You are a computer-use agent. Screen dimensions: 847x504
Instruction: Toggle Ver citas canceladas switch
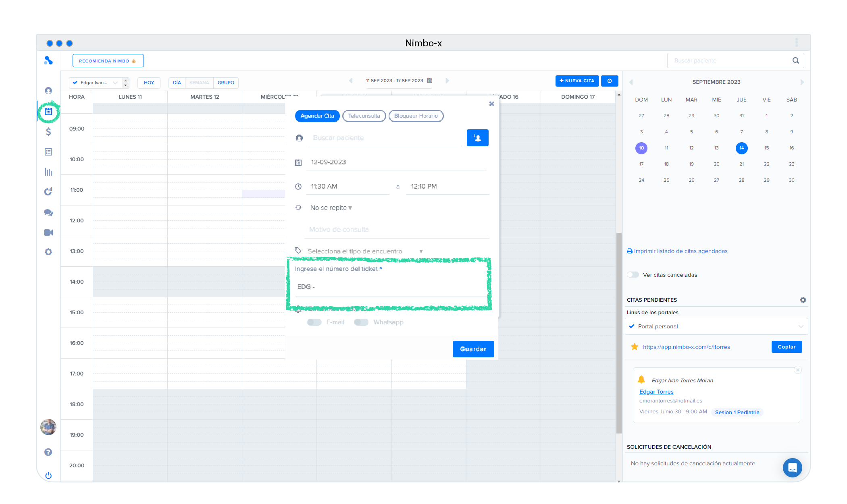tap(633, 275)
